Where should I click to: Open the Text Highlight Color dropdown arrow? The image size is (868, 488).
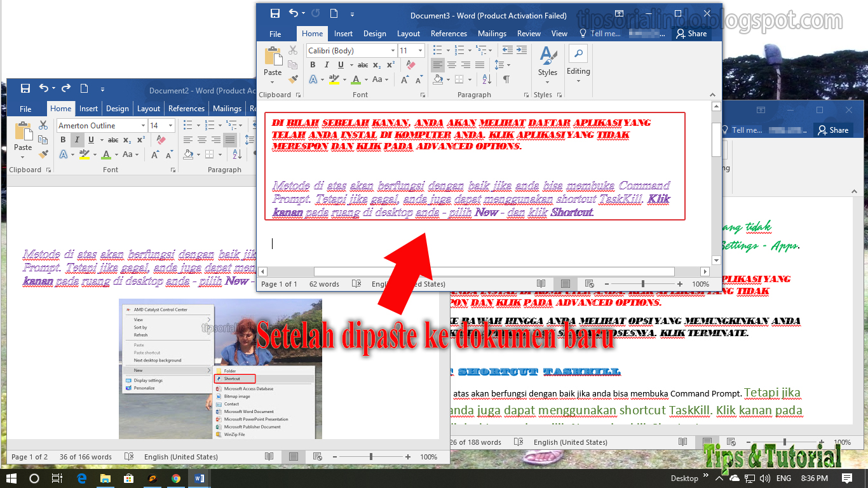click(x=345, y=79)
